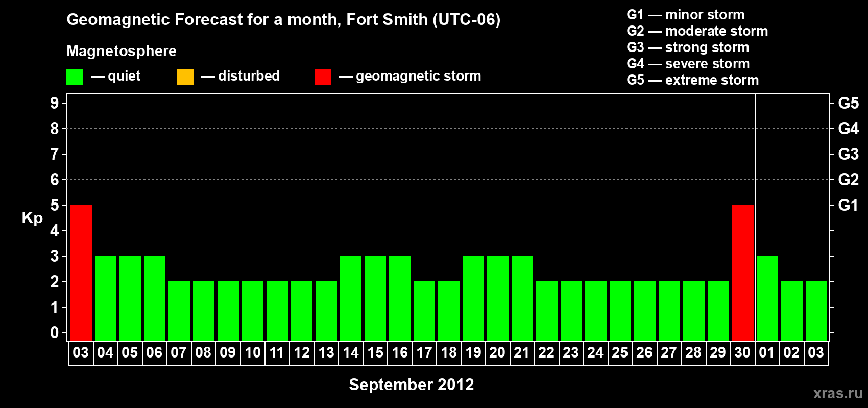Click the date label 24 on the axis
This screenshot has height=408, width=868.
(x=595, y=352)
